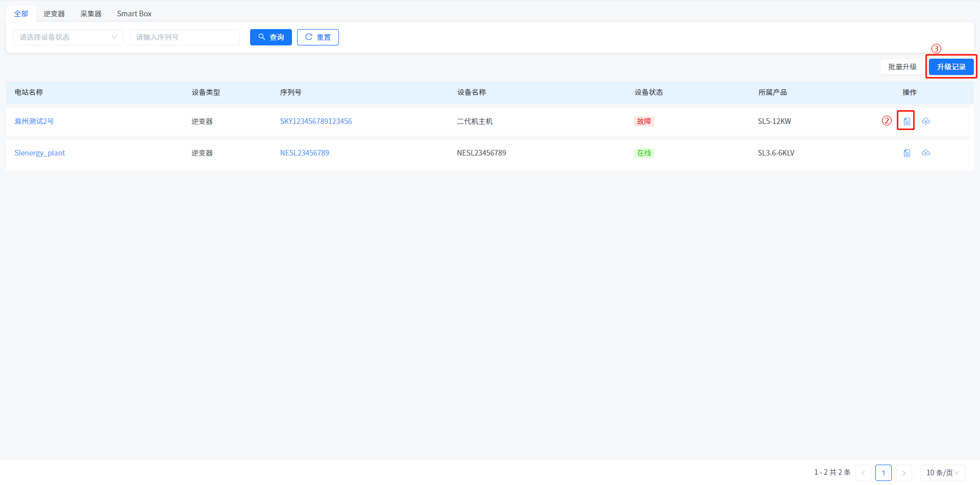Viewport: 980px width, 485px height.
Task: Click the 查询 search button
Action: click(271, 37)
